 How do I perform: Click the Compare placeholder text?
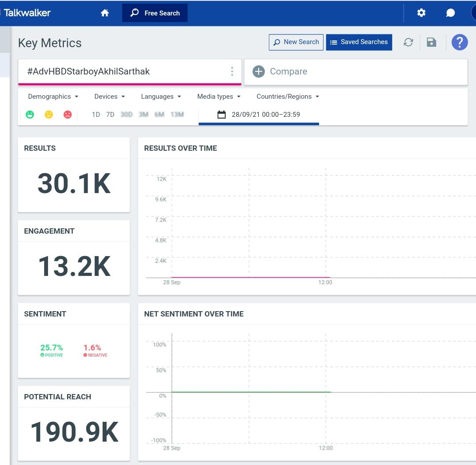(289, 71)
